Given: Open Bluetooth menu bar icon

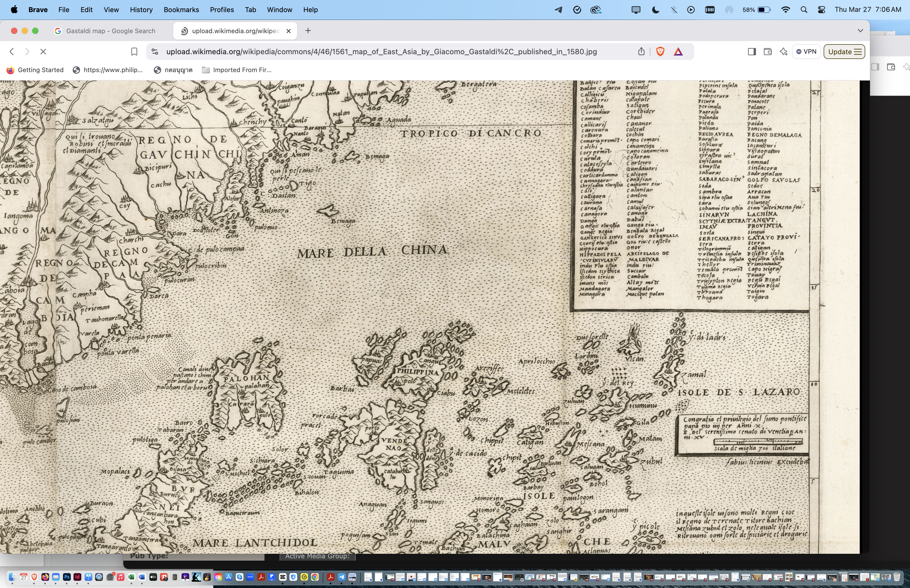Looking at the screenshot, I should coord(674,9).
